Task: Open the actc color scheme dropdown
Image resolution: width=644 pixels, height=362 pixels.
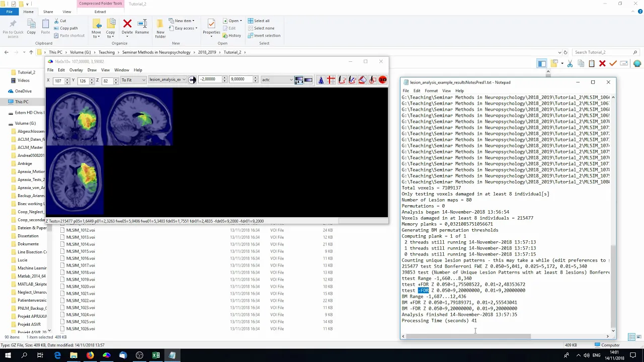Action: click(x=277, y=80)
